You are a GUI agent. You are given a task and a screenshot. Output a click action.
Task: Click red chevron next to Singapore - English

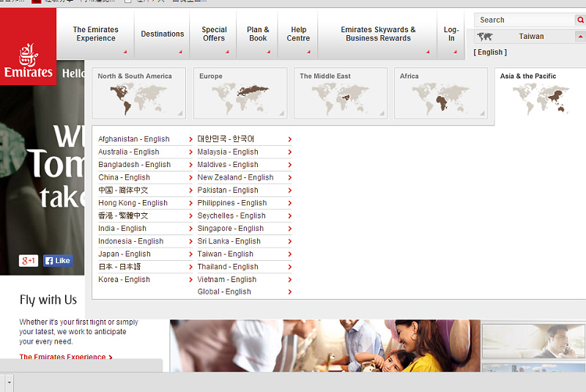point(289,229)
